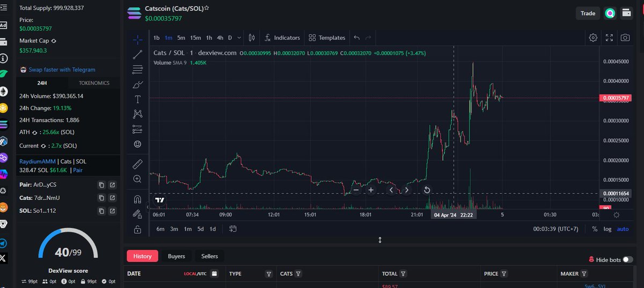Open the Pair address in explorer
Screen dimensions: 644x288
[112, 185]
